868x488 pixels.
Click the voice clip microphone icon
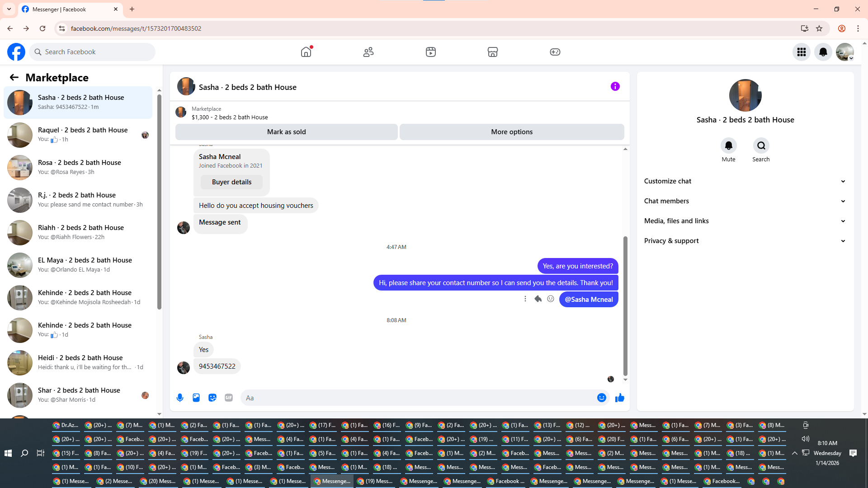[x=180, y=398]
